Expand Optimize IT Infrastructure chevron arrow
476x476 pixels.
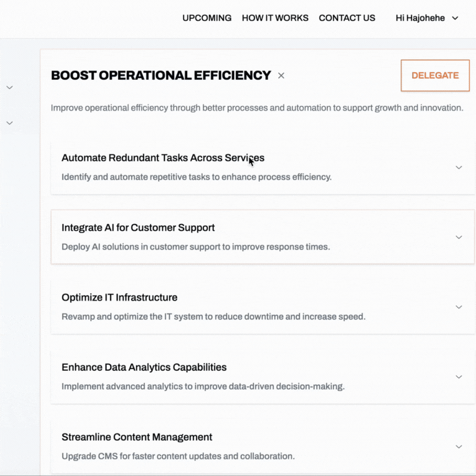tap(458, 307)
